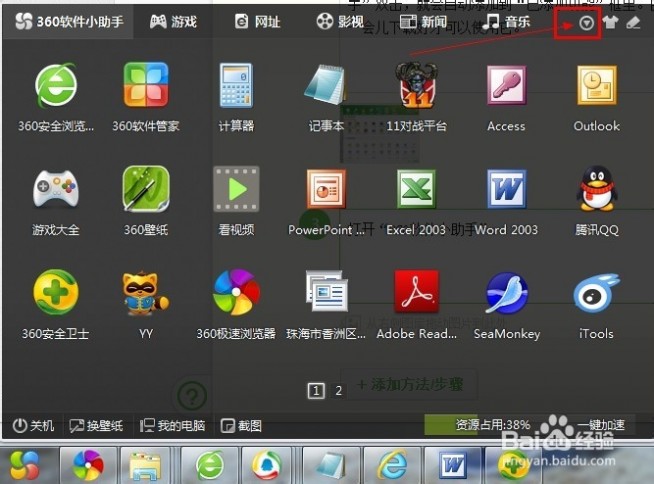The image size is (654, 484).
Task: Open 360安全卫士 taskbar icon
Action: pos(514,465)
